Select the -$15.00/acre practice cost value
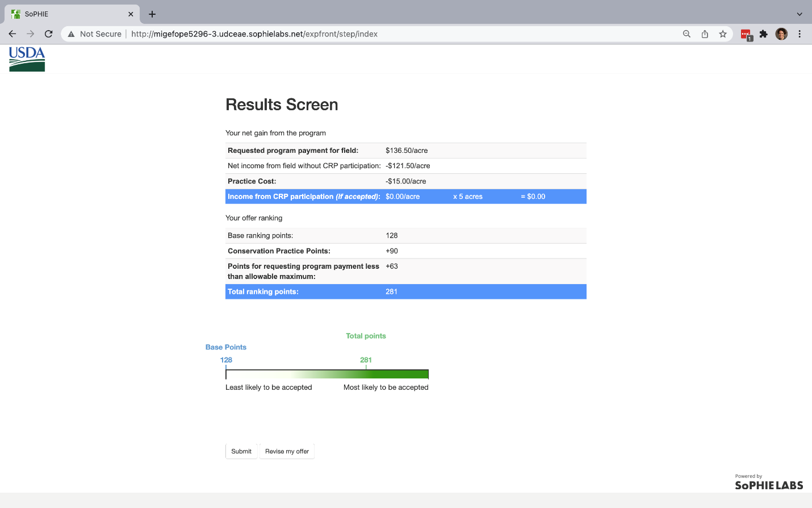The height and width of the screenshot is (508, 812). pos(406,181)
